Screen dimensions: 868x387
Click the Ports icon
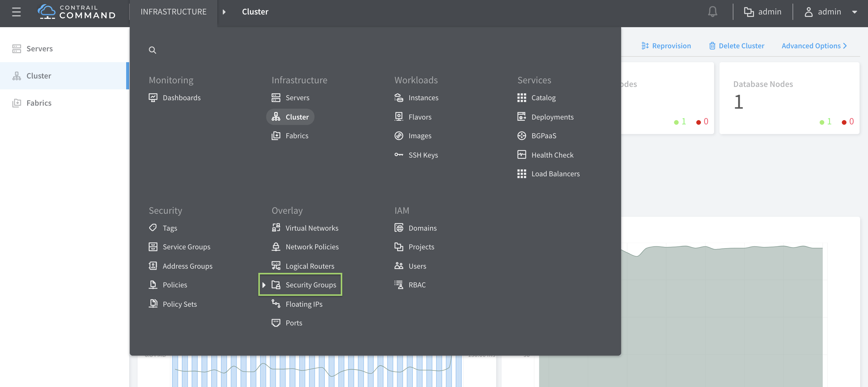click(x=276, y=323)
